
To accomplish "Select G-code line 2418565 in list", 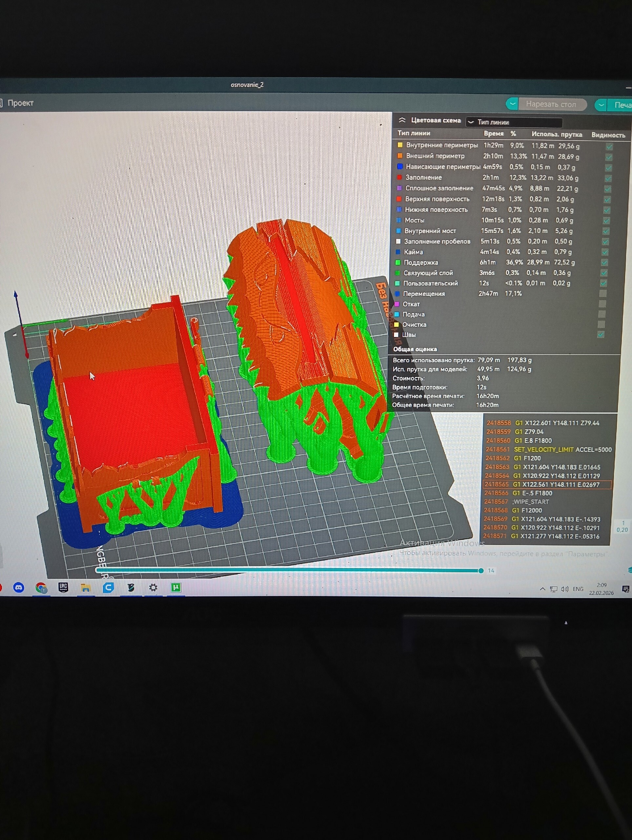I will [x=547, y=485].
